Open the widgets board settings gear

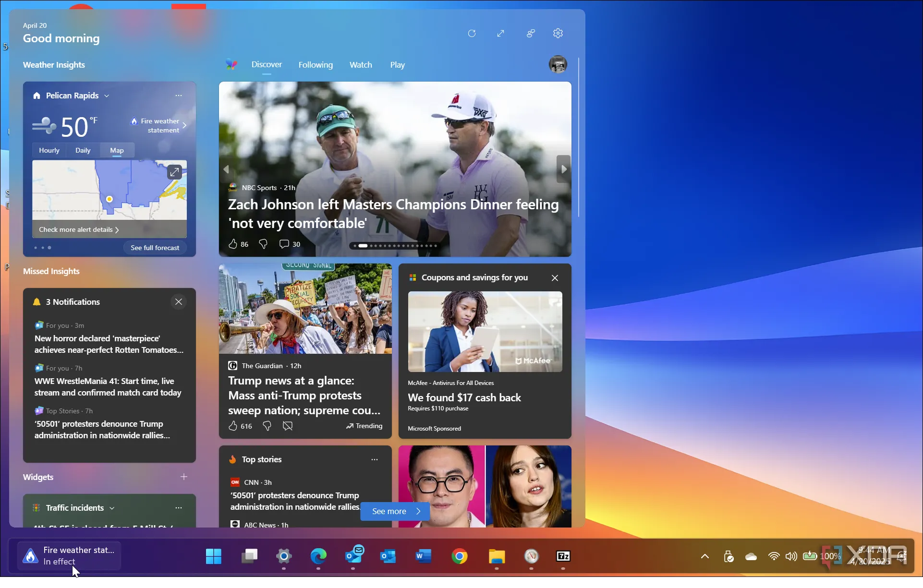click(x=558, y=33)
